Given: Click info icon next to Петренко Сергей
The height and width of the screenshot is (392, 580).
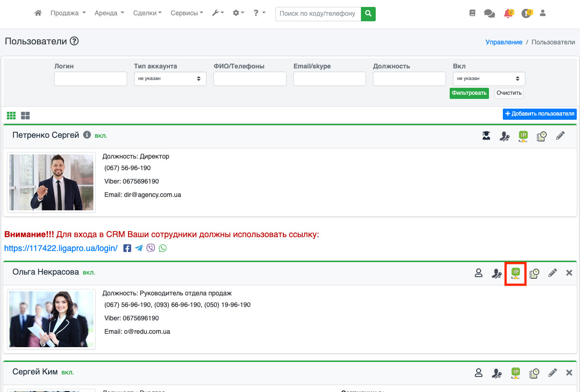Looking at the screenshot, I should pyautogui.click(x=87, y=135).
